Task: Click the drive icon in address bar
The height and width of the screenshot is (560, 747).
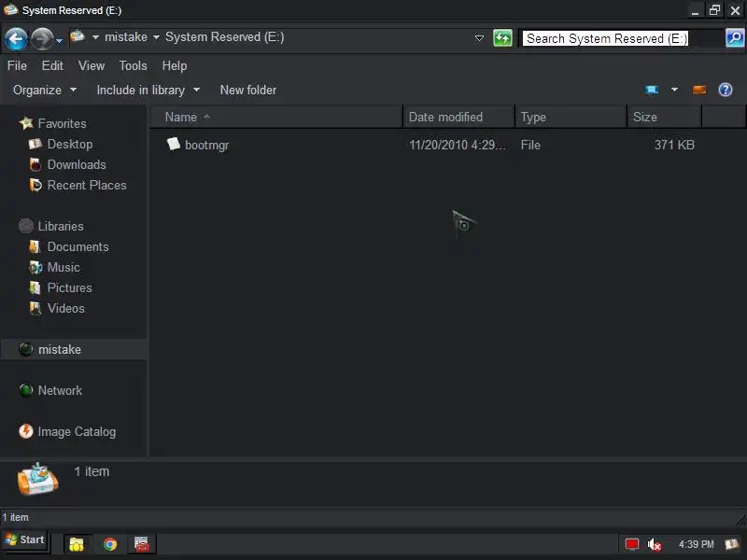Action: (78, 36)
